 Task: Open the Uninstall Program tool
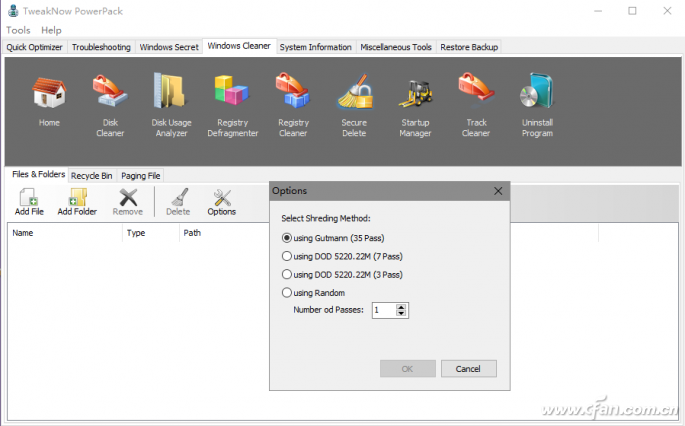(537, 106)
